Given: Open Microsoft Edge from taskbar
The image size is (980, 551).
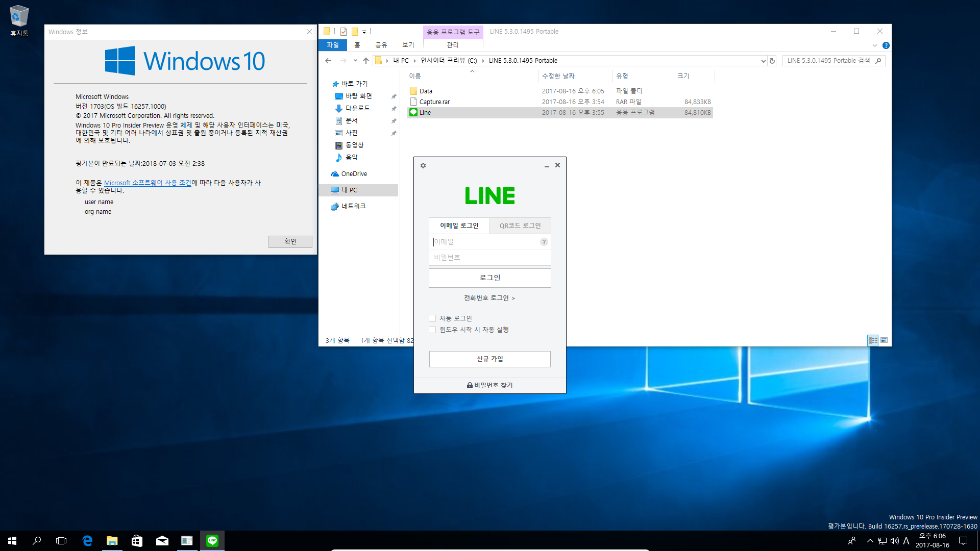Looking at the screenshot, I should coord(87,541).
